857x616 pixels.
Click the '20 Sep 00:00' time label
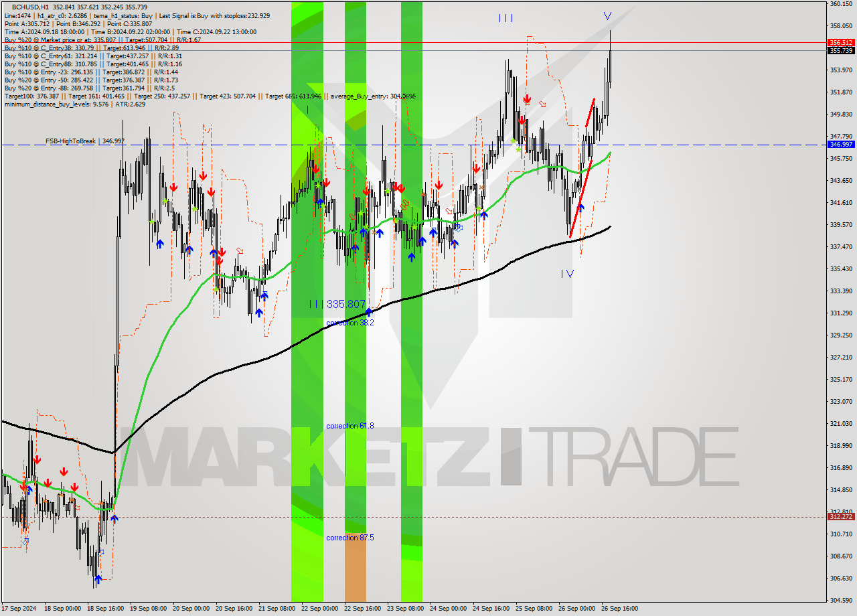coord(191,609)
